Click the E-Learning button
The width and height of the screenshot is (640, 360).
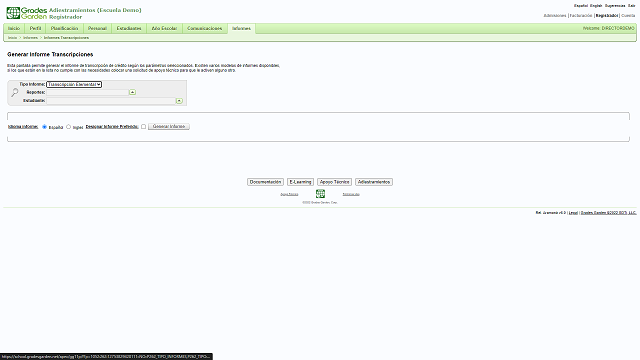click(x=300, y=182)
